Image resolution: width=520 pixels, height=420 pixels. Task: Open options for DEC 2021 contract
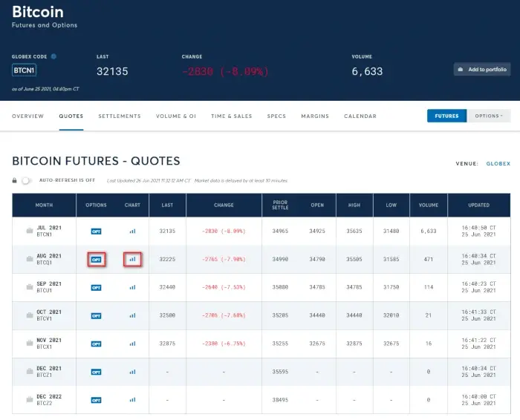coord(96,372)
